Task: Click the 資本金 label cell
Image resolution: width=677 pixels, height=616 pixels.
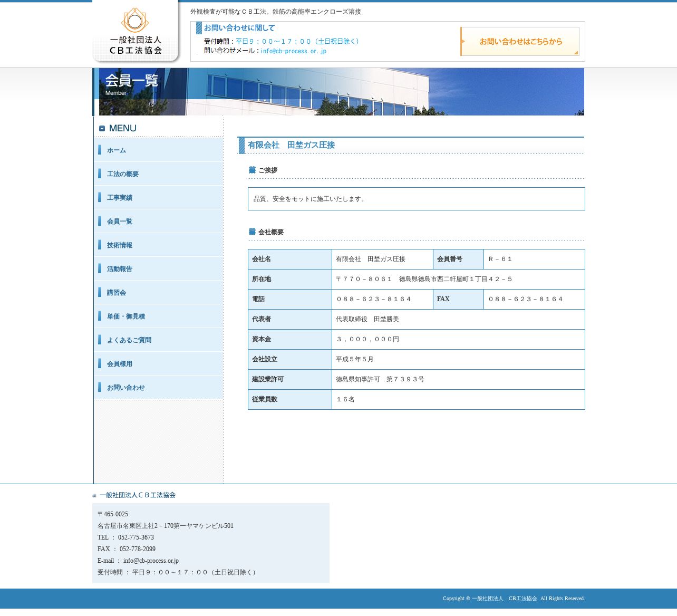Action: pyautogui.click(x=290, y=339)
